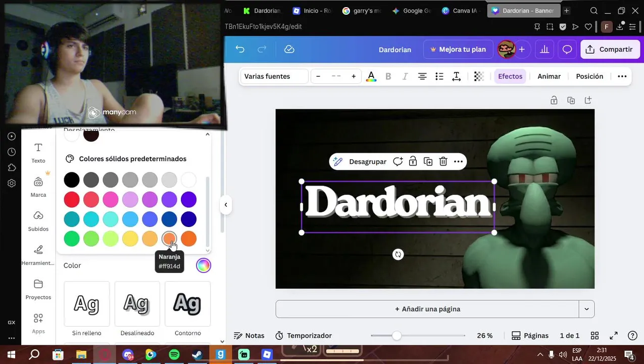Duplicate the selected text group

(428, 161)
